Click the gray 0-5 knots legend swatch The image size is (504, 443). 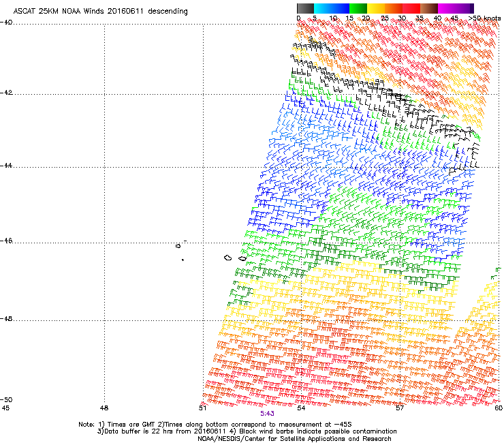tap(305, 8)
